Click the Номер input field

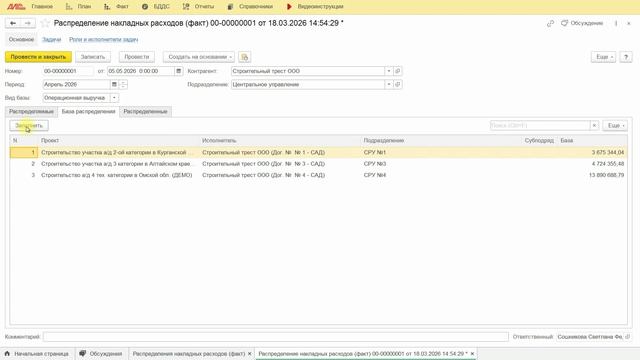tap(68, 71)
